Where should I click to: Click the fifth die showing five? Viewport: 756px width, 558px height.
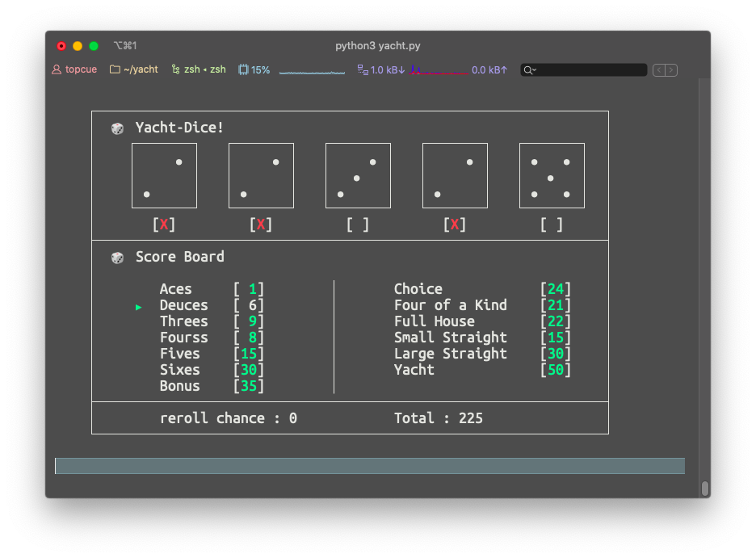pos(552,175)
